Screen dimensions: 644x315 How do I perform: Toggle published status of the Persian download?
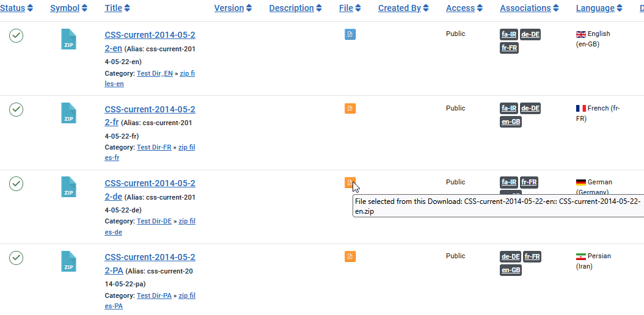[x=16, y=258]
